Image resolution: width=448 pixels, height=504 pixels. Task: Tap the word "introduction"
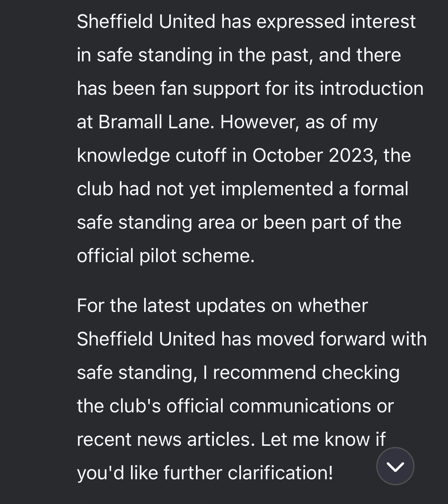pos(372,88)
